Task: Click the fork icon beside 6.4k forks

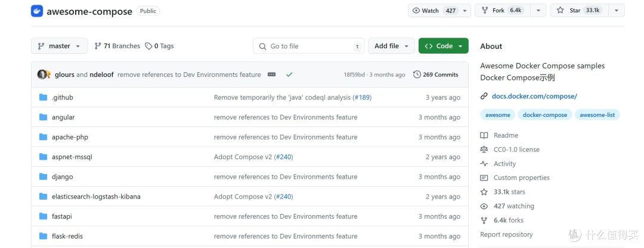Action: (x=484, y=220)
